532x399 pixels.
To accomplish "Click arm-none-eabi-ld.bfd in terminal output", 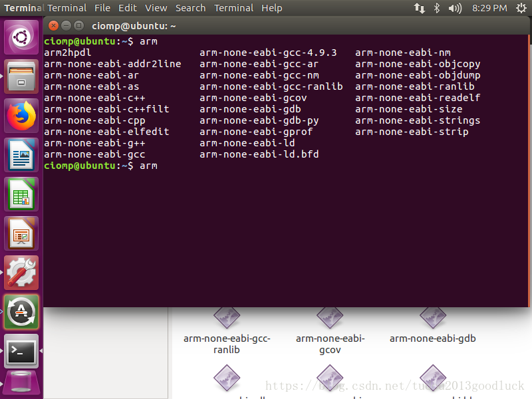I will tap(259, 154).
